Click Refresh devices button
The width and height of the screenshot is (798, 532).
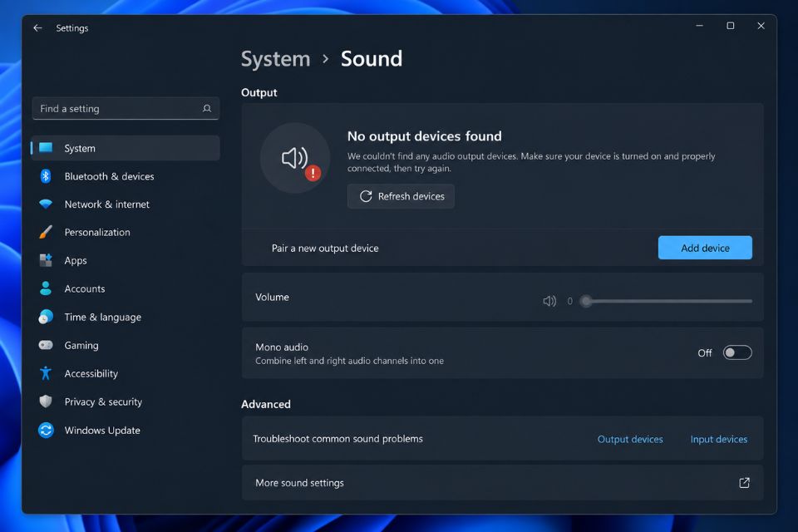tap(401, 196)
